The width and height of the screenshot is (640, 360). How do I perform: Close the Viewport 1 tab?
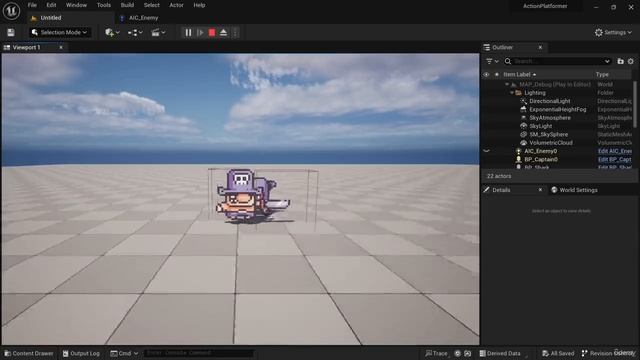pyautogui.click(x=61, y=47)
